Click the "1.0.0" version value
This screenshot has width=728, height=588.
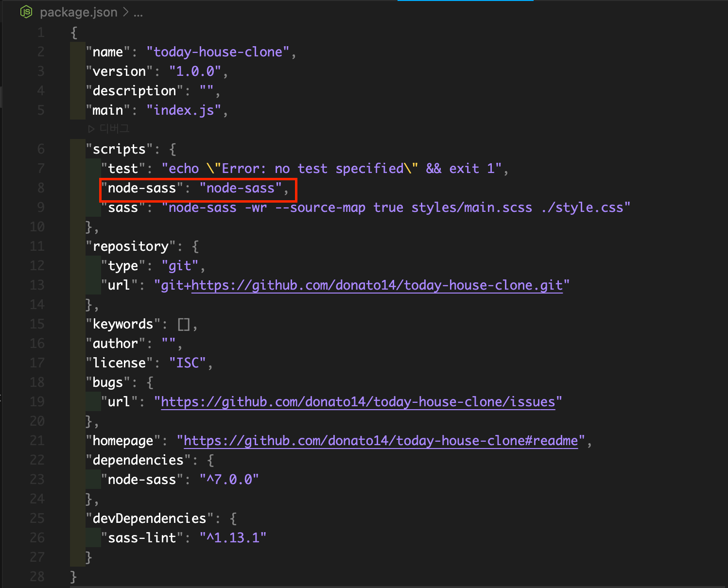coord(195,71)
